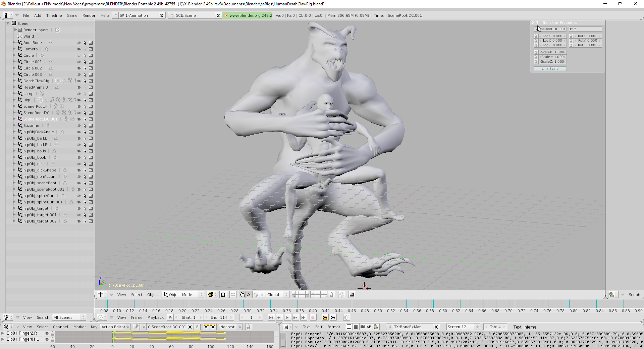
Task: Click the action editor lock icon
Action: [248, 327]
